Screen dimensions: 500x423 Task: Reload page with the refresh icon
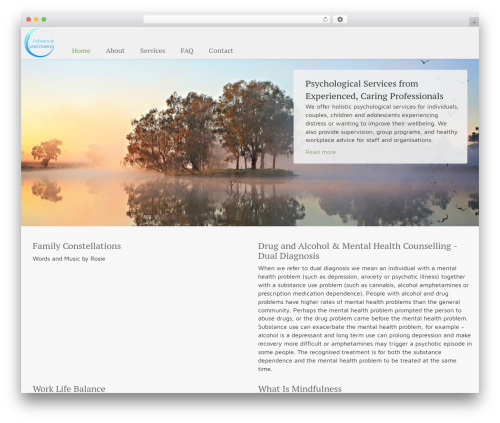pyautogui.click(x=325, y=19)
